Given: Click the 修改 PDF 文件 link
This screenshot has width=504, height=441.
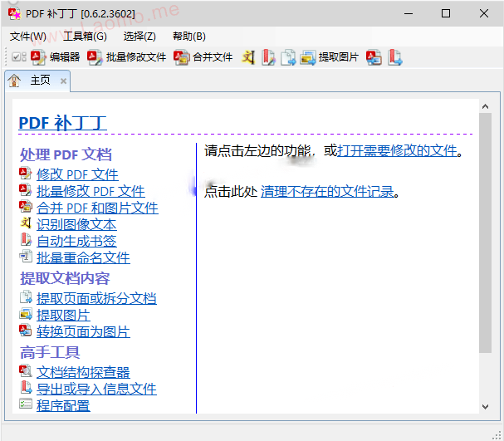Looking at the screenshot, I should pyautogui.click(x=77, y=174).
